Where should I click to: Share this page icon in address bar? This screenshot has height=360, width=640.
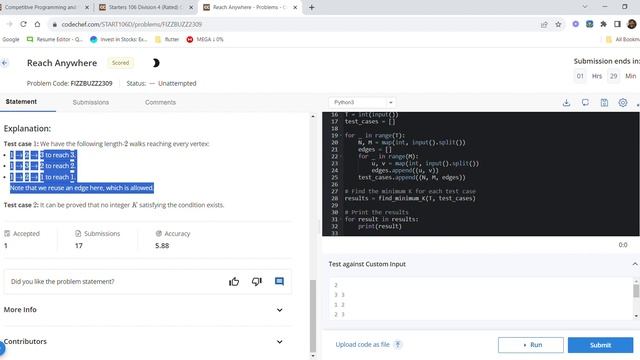pos(544,24)
